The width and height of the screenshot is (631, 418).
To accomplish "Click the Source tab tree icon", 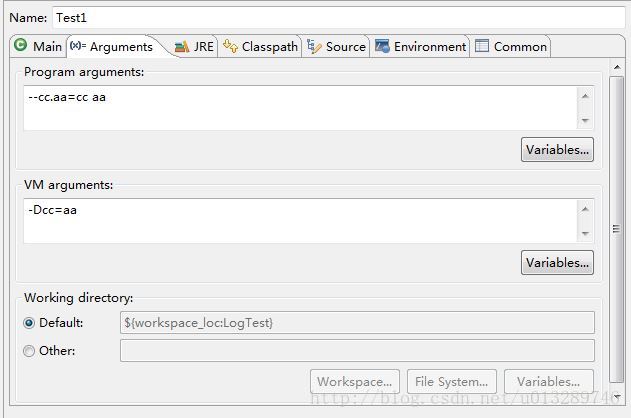I will pos(314,46).
